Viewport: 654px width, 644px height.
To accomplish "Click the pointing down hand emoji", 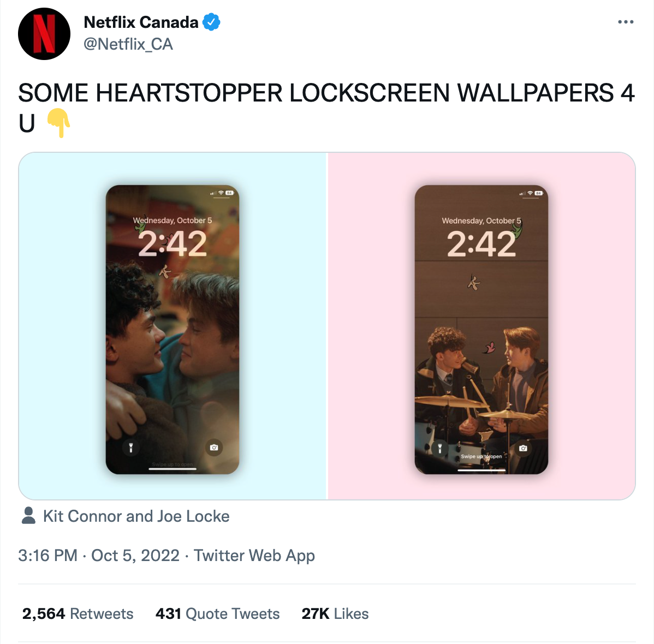I will pyautogui.click(x=58, y=123).
